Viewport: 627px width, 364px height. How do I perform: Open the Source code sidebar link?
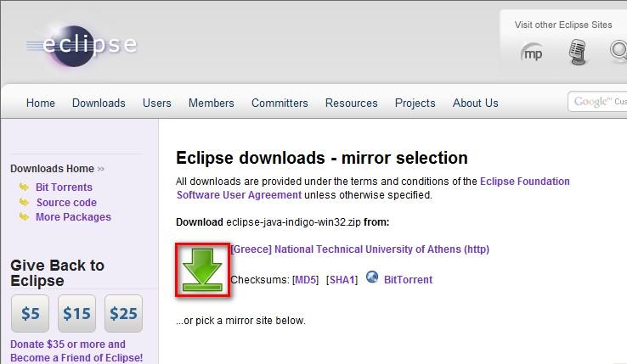[66, 203]
